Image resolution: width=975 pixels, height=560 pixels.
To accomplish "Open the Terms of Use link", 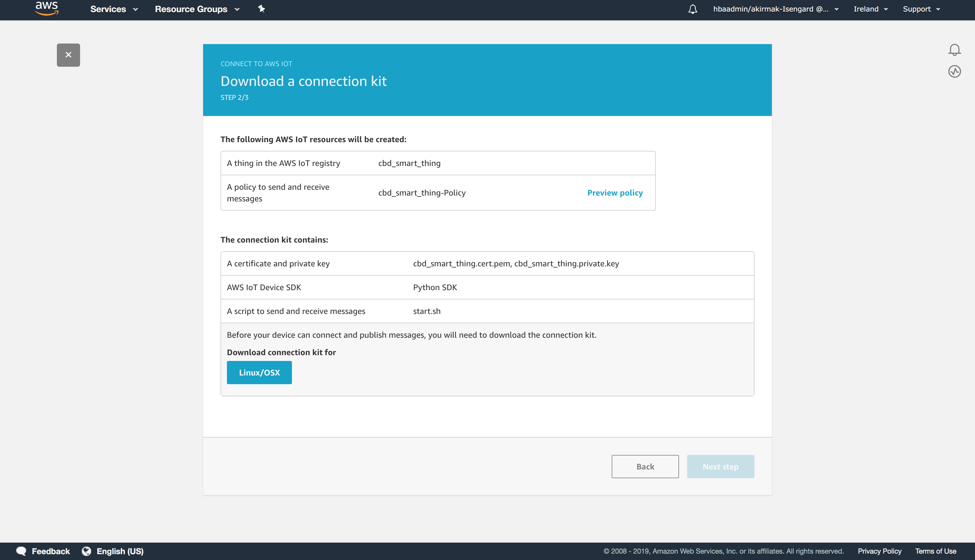I will (x=935, y=551).
